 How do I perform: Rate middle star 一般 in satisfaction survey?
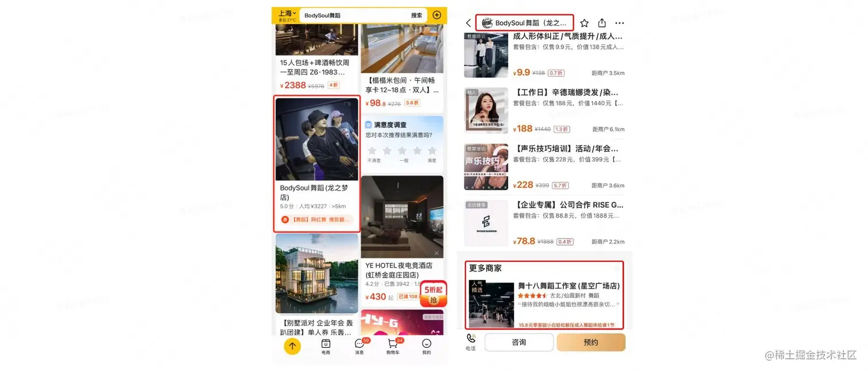402,151
